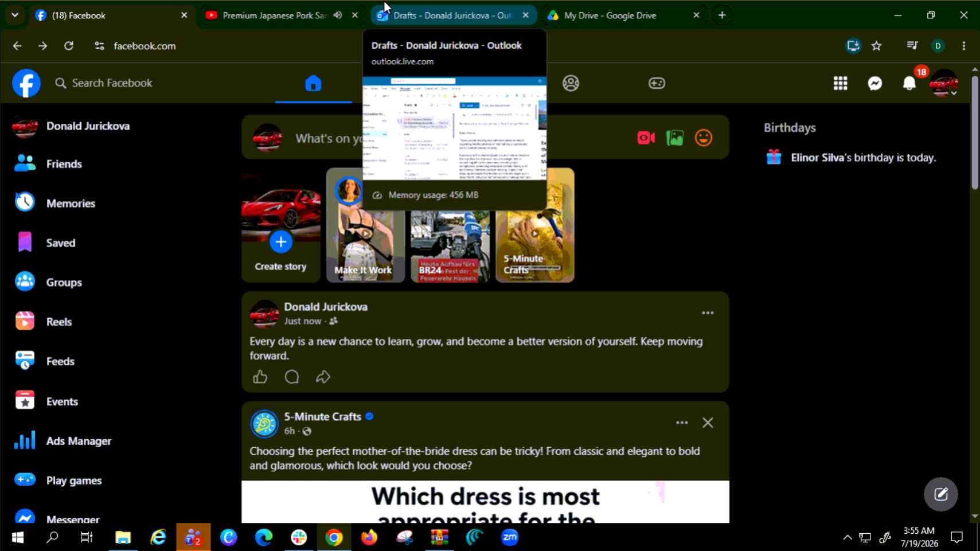Bookmark this page with the star
Viewport: 980px width, 551px height.
[877, 46]
